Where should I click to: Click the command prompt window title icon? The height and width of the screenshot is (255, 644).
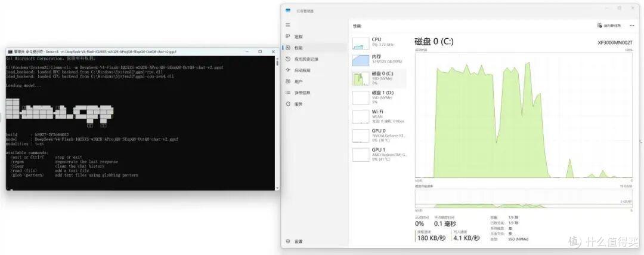tap(10, 52)
